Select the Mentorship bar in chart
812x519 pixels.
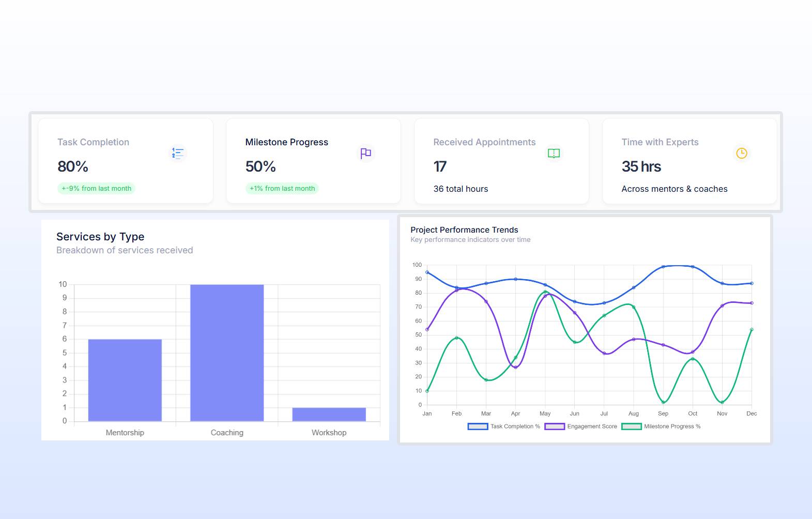125,380
